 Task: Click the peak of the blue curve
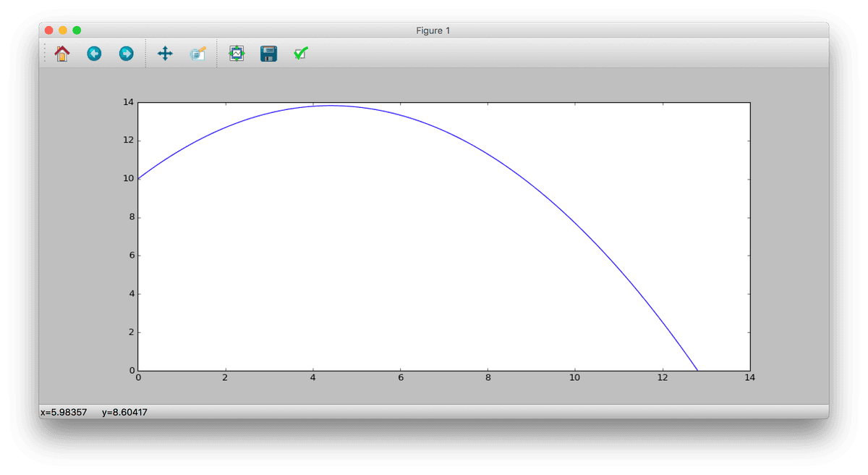click(x=331, y=106)
